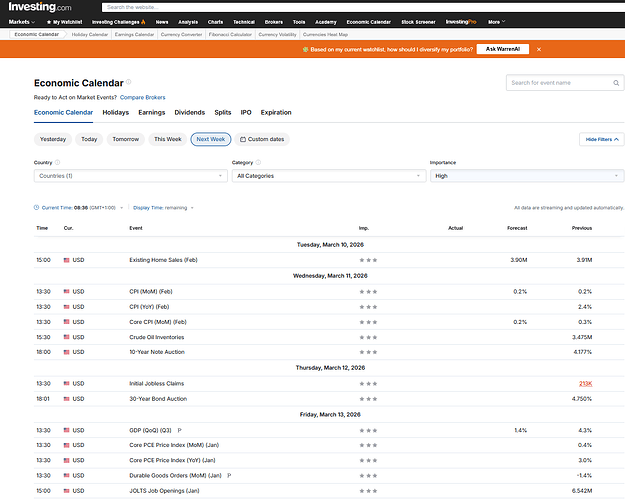Open My Watchlist star icon
Image resolution: width=625 pixels, height=500 pixels.
(x=49, y=21)
